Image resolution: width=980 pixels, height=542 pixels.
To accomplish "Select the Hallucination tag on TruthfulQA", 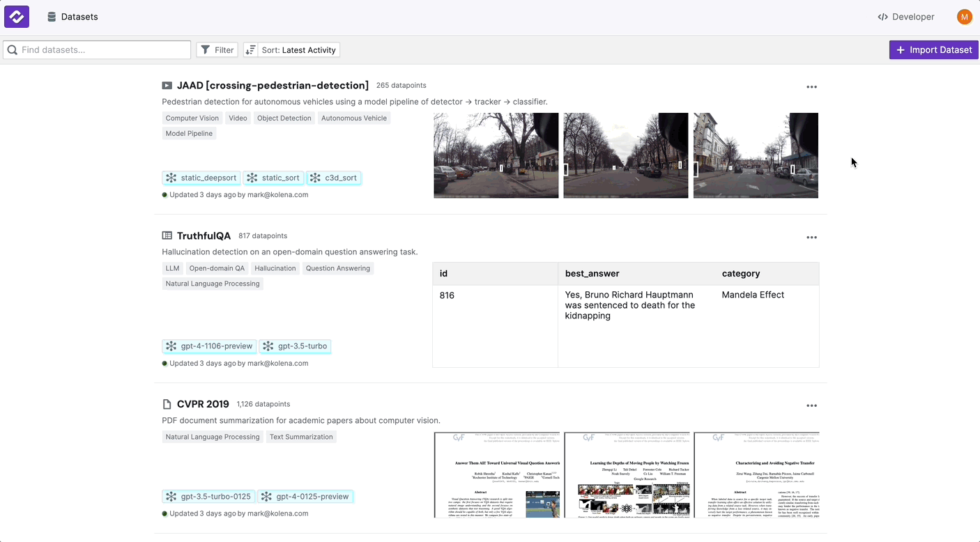I will [x=275, y=268].
